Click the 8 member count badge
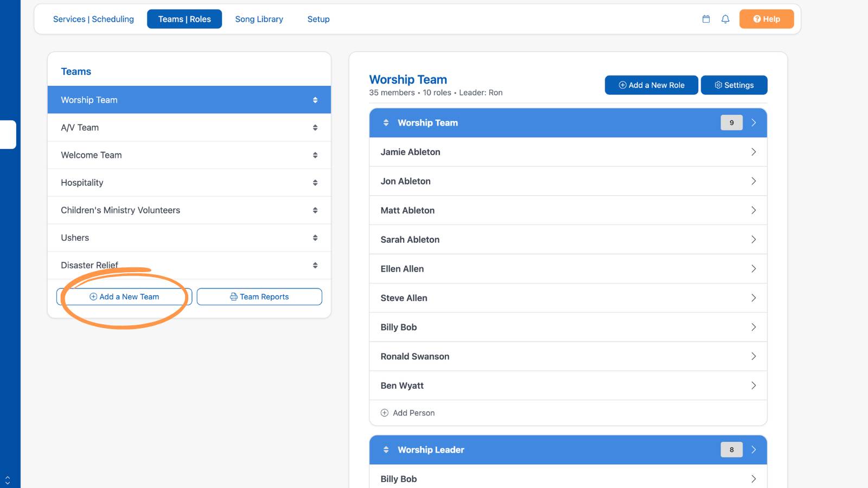This screenshot has width=868, height=488. pyautogui.click(x=731, y=450)
